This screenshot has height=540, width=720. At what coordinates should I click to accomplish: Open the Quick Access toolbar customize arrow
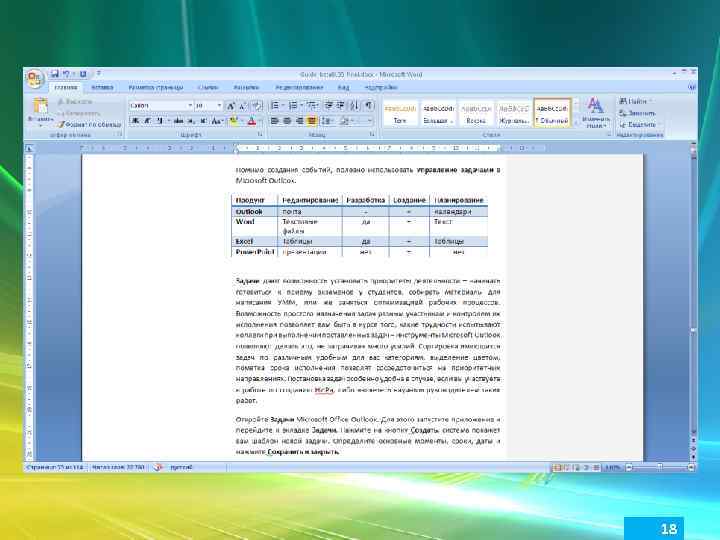click(98, 73)
